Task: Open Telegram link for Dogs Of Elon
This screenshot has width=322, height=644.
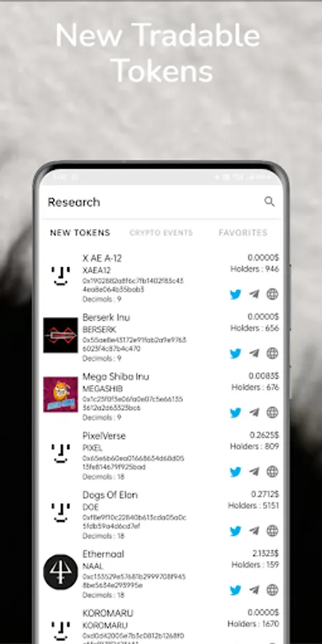Action: point(254,531)
